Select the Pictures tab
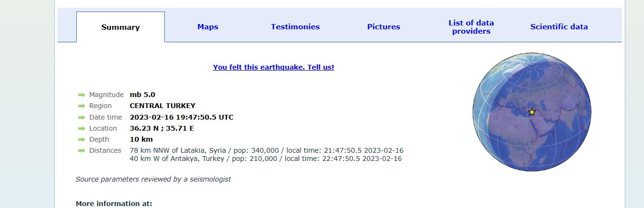This screenshot has height=208, width=644. tap(384, 27)
